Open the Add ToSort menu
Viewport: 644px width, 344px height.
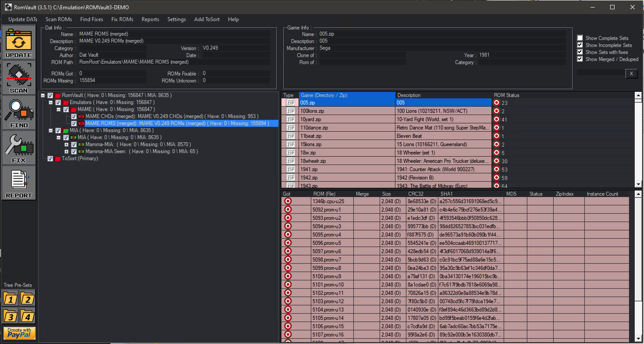pos(207,19)
